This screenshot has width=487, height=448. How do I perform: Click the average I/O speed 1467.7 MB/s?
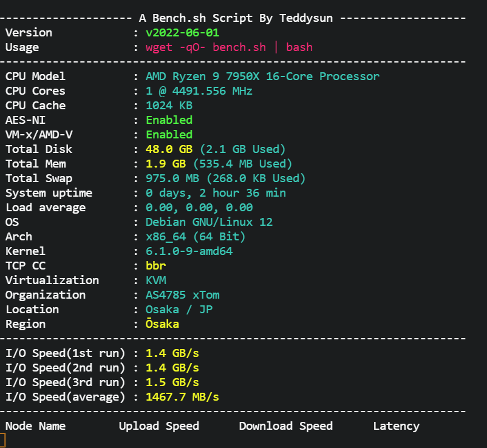182,397
